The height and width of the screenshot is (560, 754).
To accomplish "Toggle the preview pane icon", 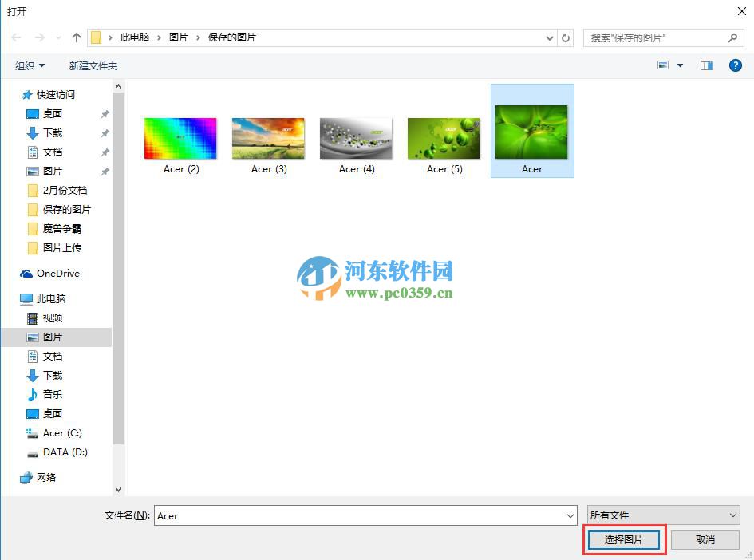I will 705,65.
